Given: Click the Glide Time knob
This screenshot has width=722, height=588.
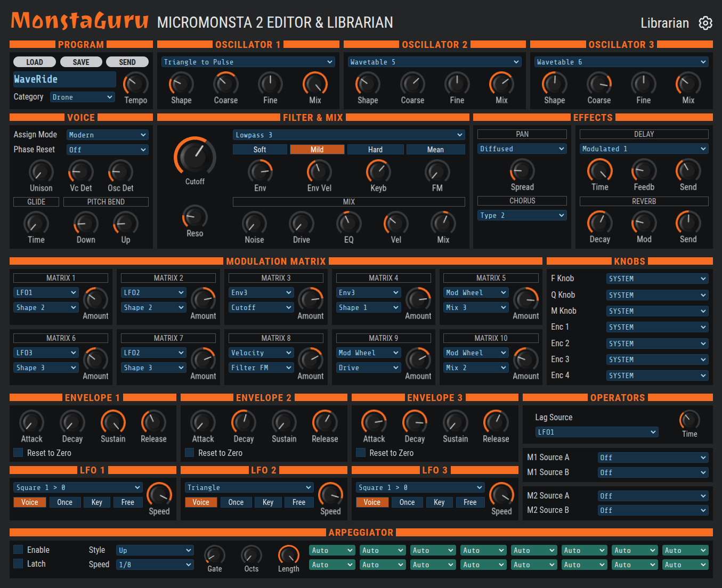Looking at the screenshot, I should click(36, 224).
